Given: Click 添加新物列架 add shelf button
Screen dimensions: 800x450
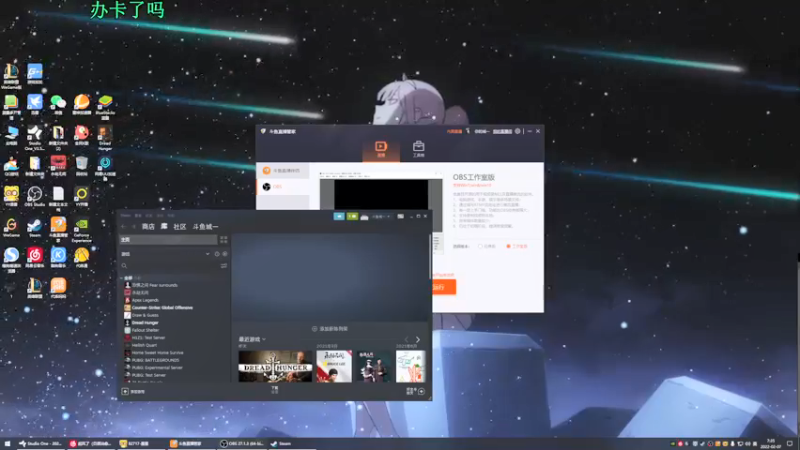Looking at the screenshot, I should [x=330, y=329].
